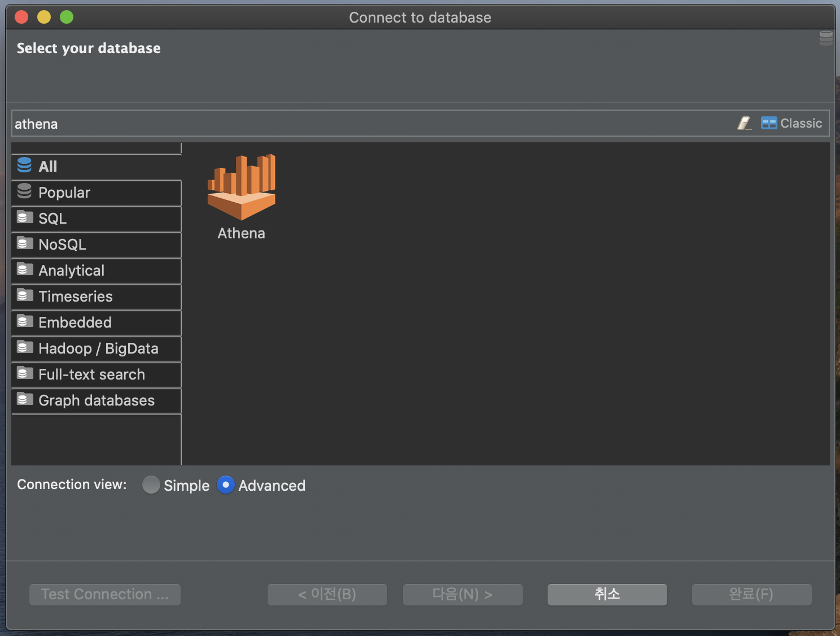Click the 완료(F) finish button

[x=752, y=594]
